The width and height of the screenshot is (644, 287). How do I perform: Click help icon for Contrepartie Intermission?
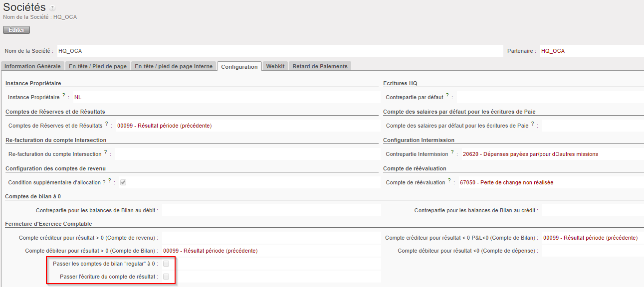[452, 152]
